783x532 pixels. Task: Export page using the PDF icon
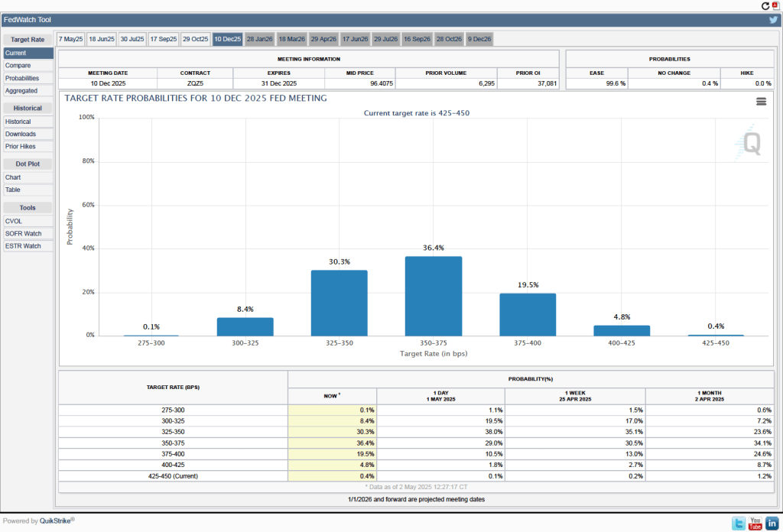coord(775,5)
